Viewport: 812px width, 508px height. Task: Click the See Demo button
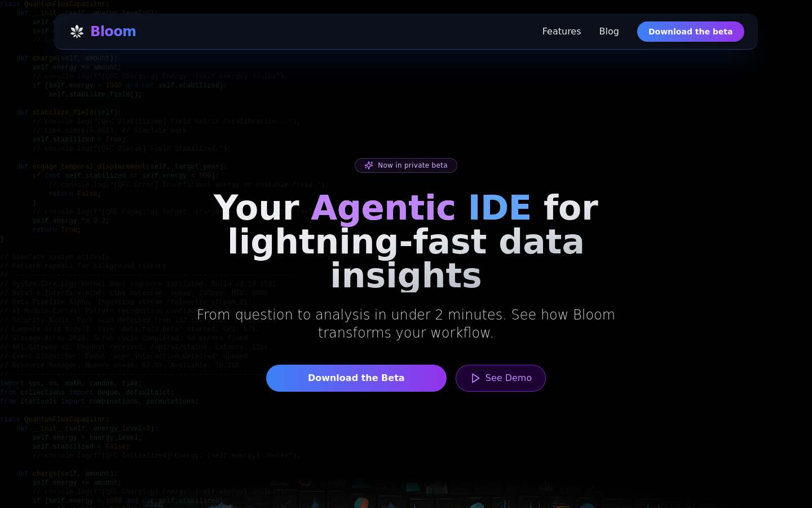tap(500, 378)
